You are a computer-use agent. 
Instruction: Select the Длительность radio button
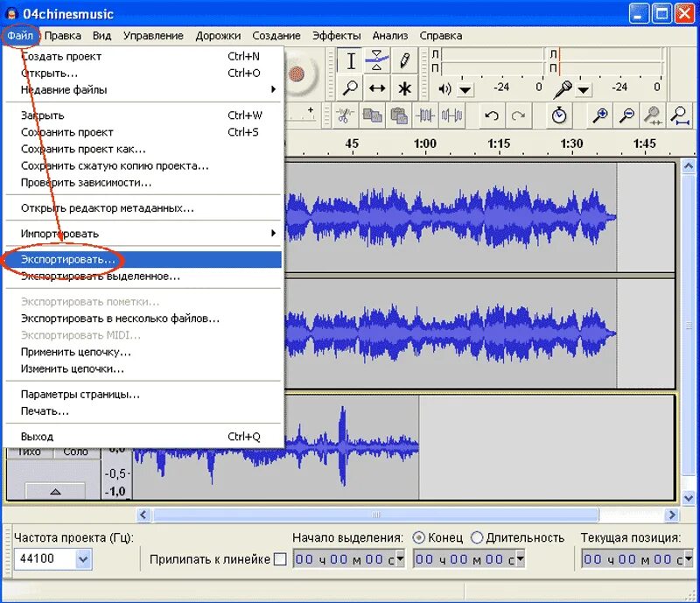pyautogui.click(x=477, y=538)
